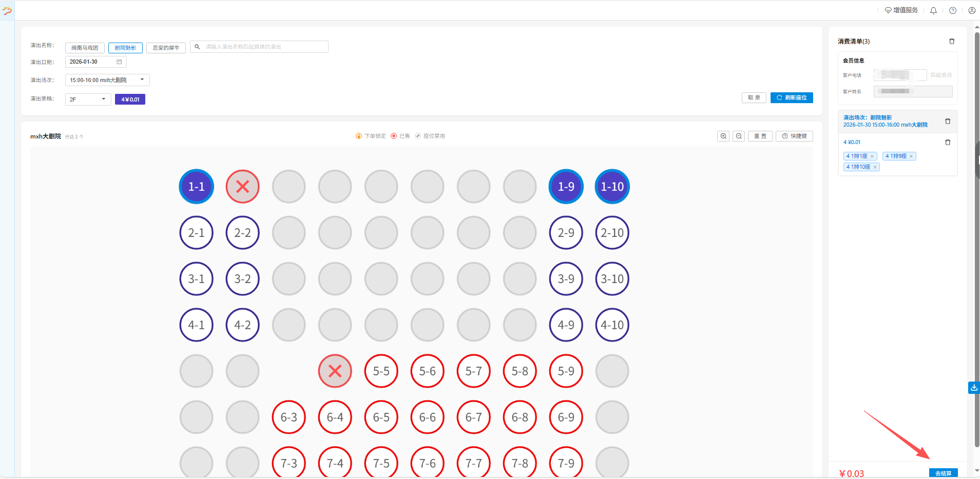Click the blue download side icon
The width and height of the screenshot is (980, 479).
click(973, 388)
